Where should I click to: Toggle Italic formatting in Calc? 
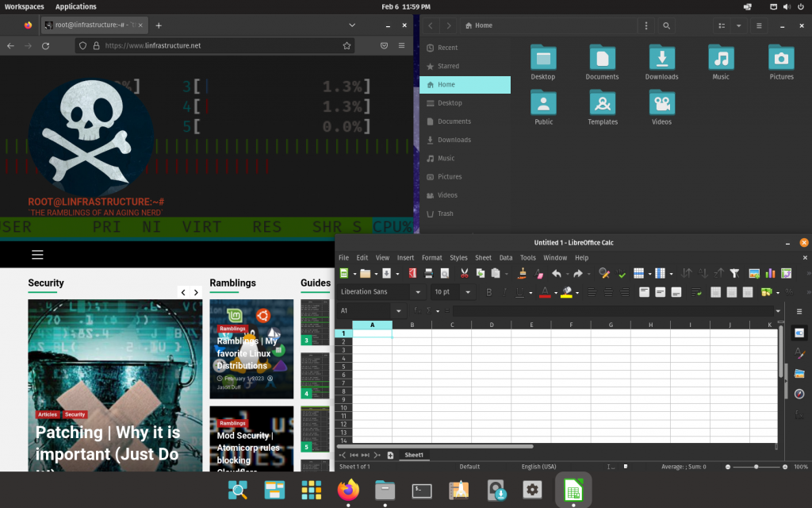pos(504,292)
